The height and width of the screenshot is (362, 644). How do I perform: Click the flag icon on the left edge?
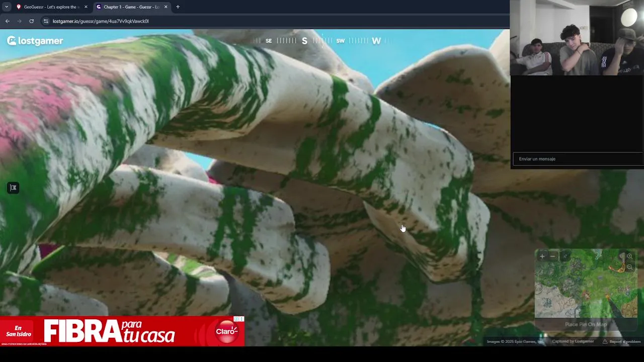(13, 188)
